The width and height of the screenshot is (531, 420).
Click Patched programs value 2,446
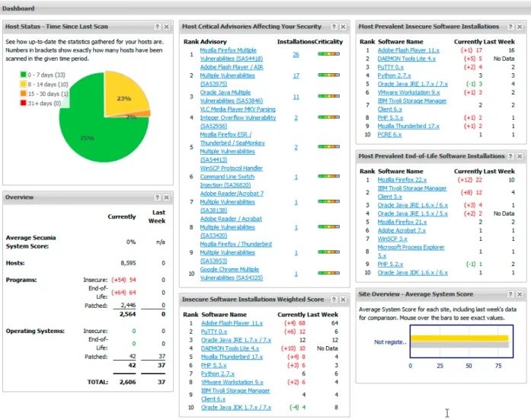[x=128, y=305]
